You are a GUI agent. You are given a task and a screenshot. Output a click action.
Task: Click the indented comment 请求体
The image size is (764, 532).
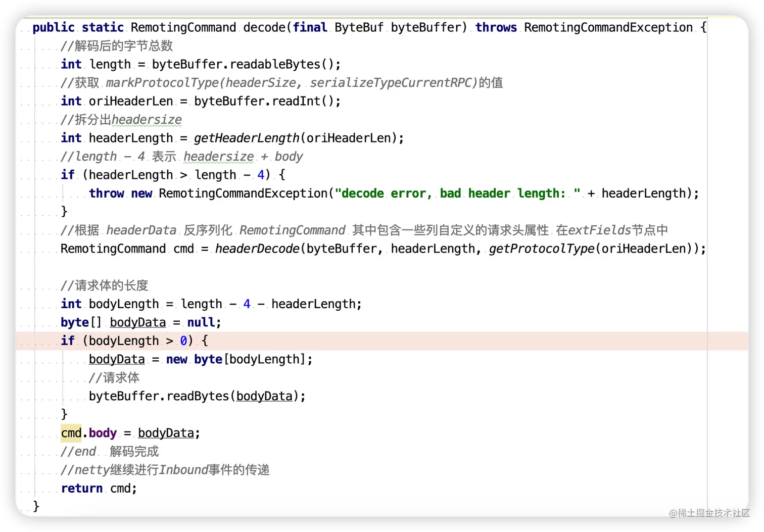114,378
